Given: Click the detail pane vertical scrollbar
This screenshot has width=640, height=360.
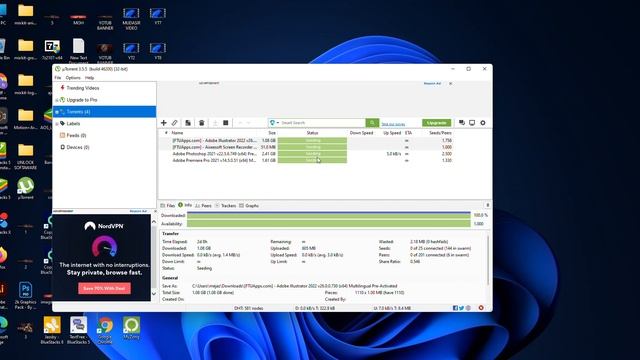Looking at the screenshot, I should (x=488, y=260).
